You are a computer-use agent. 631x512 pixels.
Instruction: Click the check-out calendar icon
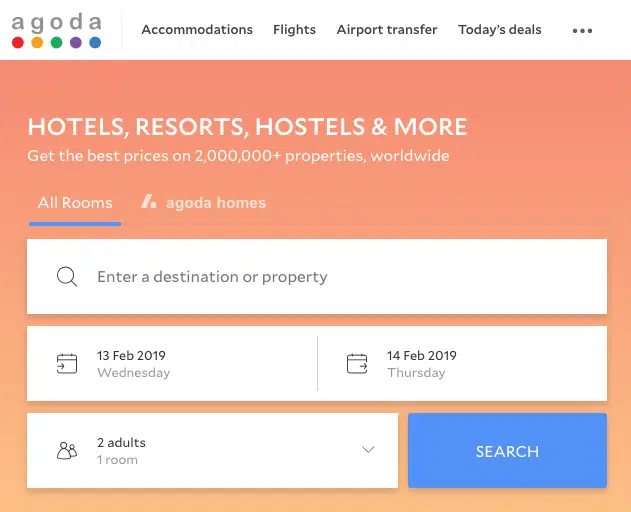tap(357, 364)
